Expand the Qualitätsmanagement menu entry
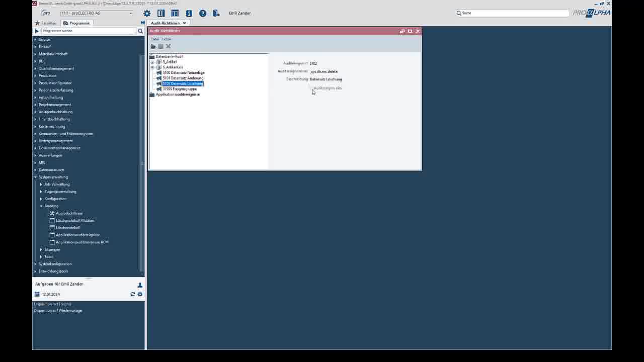 (35, 68)
